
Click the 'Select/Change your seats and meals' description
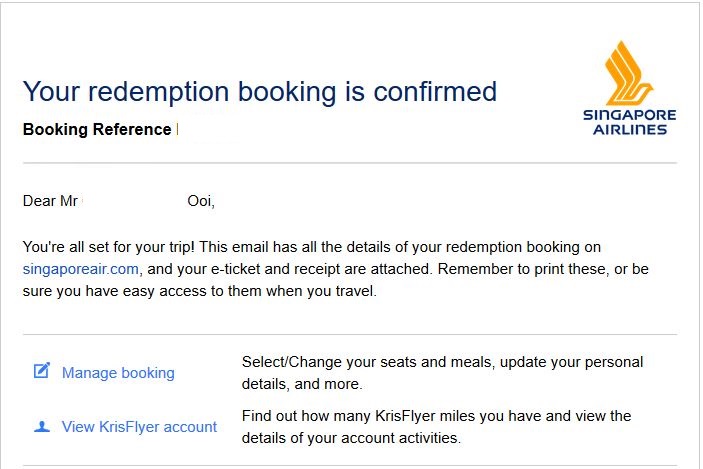[443, 373]
